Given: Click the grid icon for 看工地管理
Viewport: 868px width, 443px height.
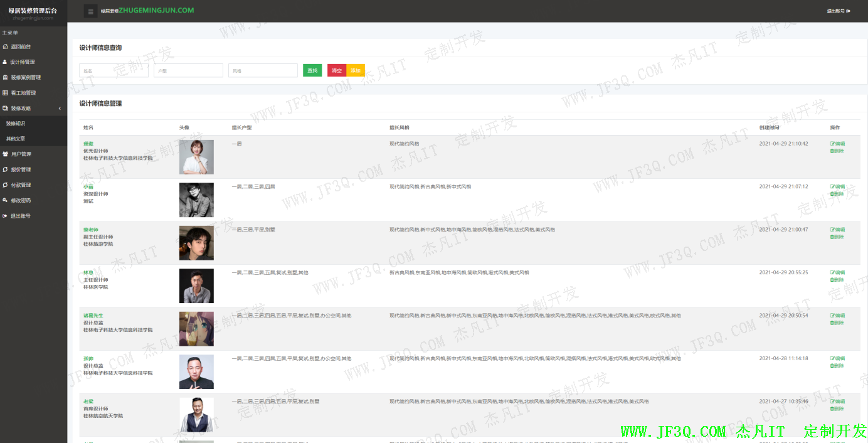Looking at the screenshot, I should [6, 93].
